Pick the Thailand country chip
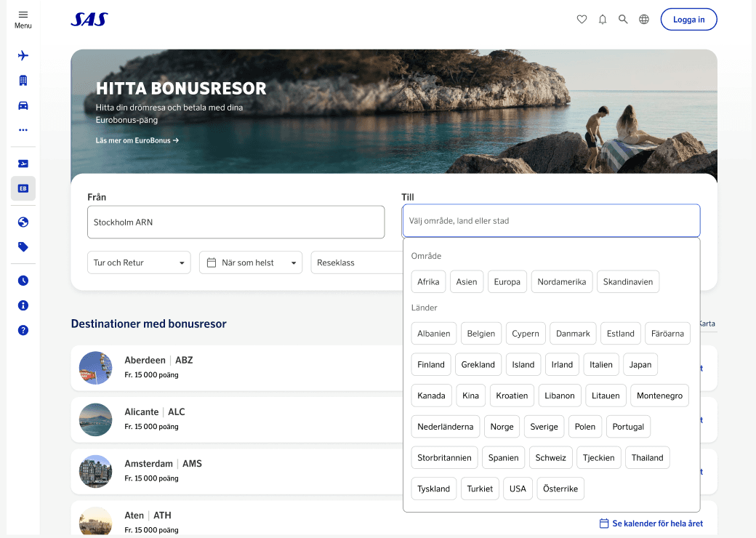 648,458
